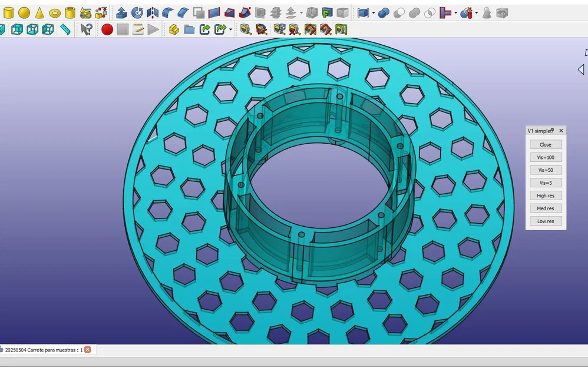The image size is (588, 368).
Task: Select the Mirror tool icon
Action: (152, 13)
